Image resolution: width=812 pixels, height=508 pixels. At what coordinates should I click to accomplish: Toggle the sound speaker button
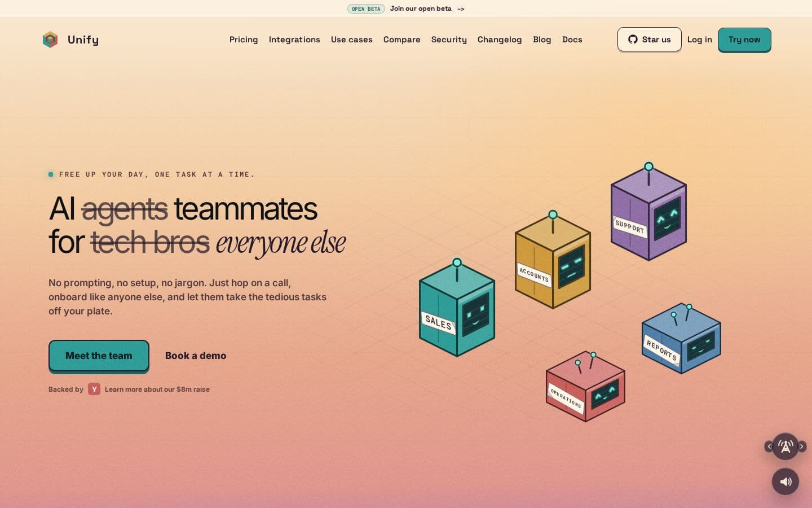(785, 481)
